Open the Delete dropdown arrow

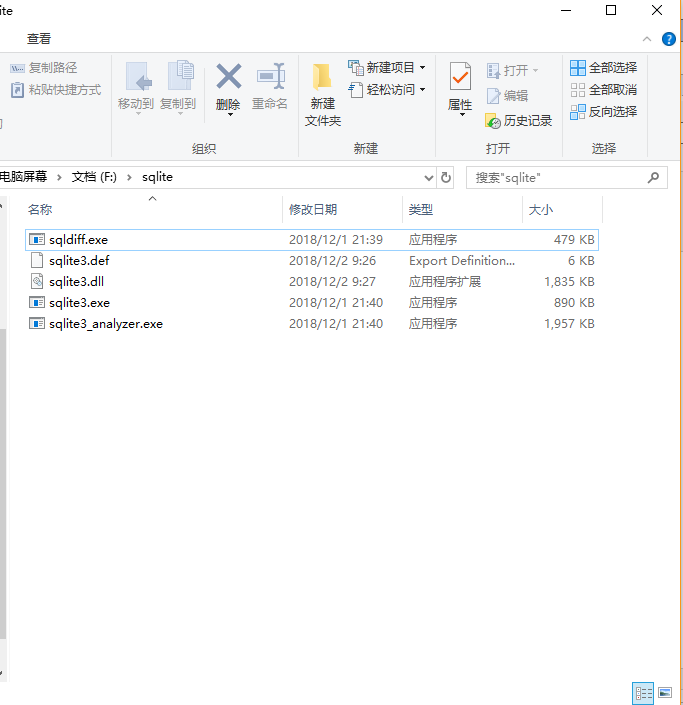(230, 115)
